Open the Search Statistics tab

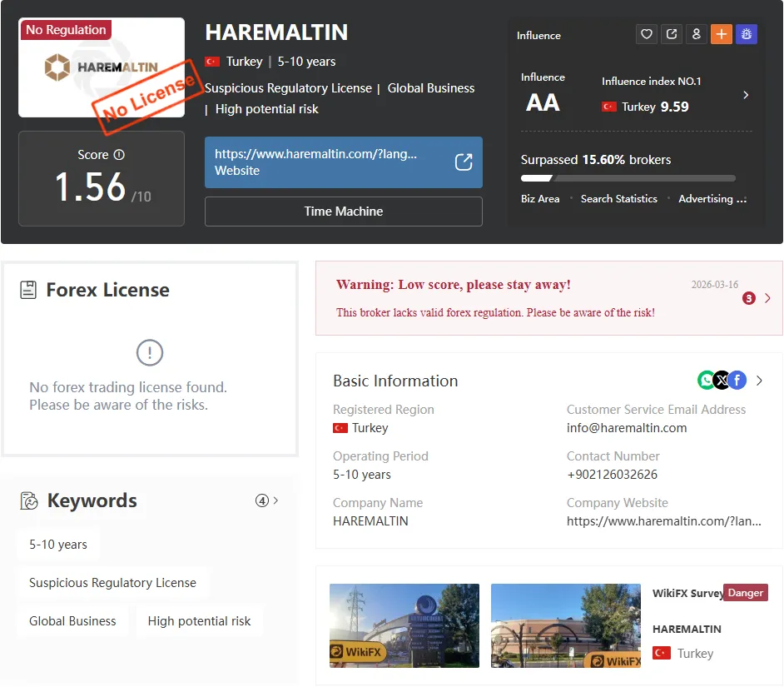point(618,199)
